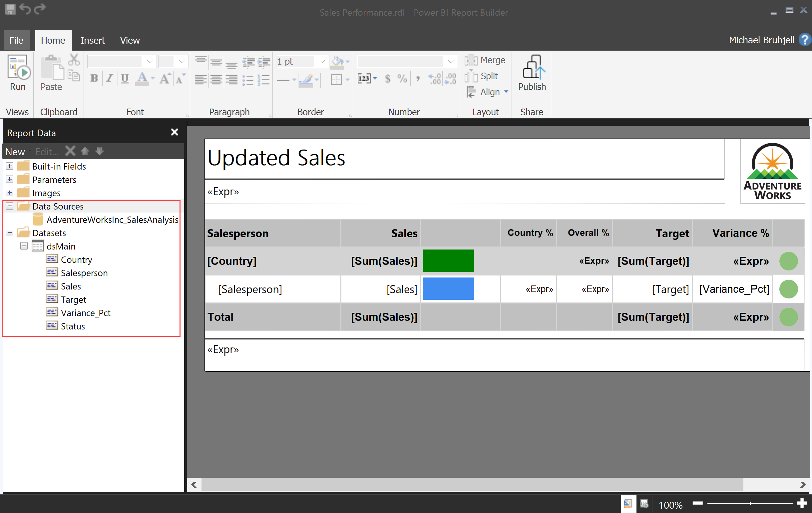
Task: Click the Bold formatting icon
Action: tap(95, 78)
